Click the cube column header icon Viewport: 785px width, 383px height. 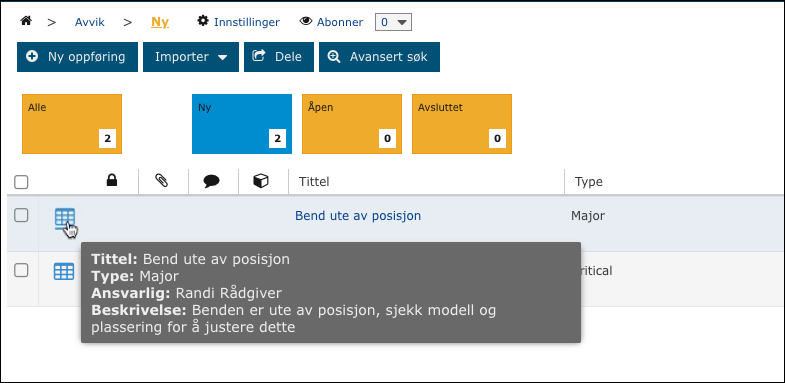261,181
